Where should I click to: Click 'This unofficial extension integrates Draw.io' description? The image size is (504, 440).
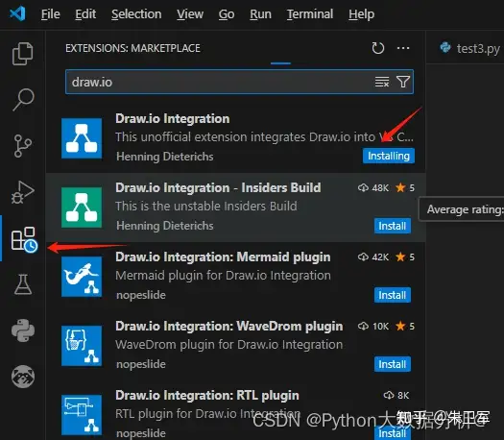(x=265, y=137)
